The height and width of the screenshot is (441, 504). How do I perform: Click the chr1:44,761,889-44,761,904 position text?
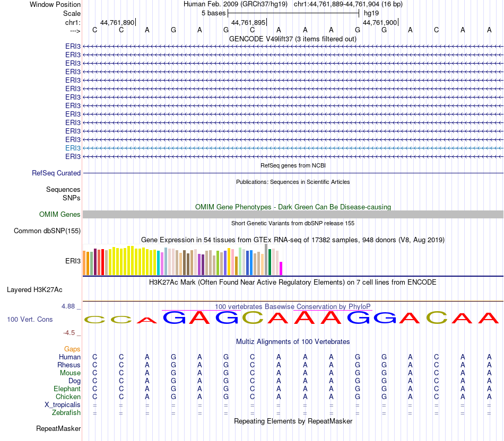(348, 4)
